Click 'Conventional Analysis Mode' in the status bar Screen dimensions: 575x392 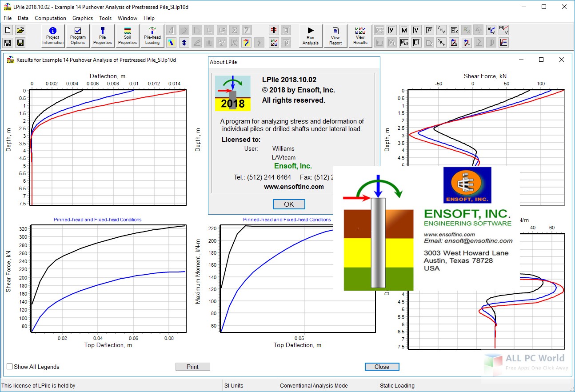coord(314,386)
